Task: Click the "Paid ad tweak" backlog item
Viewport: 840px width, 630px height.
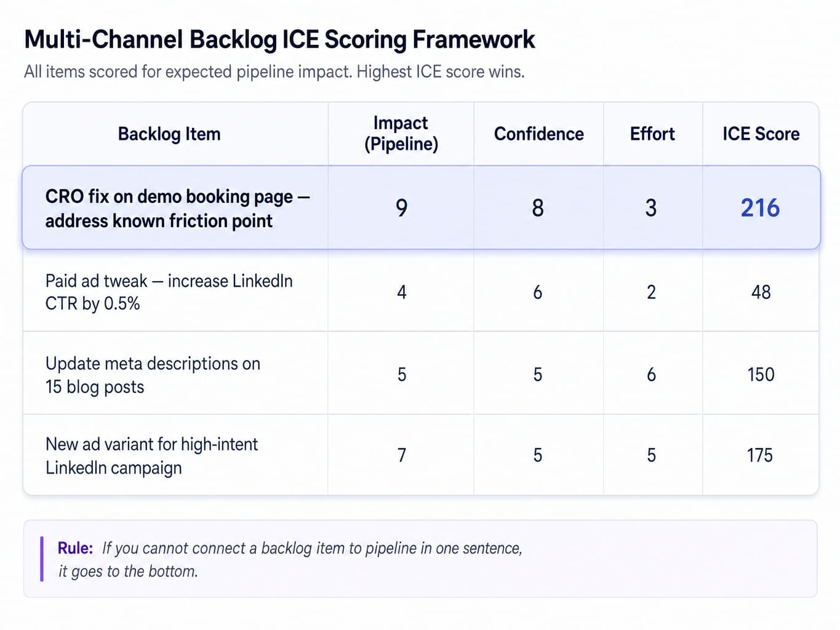Action: [x=169, y=292]
